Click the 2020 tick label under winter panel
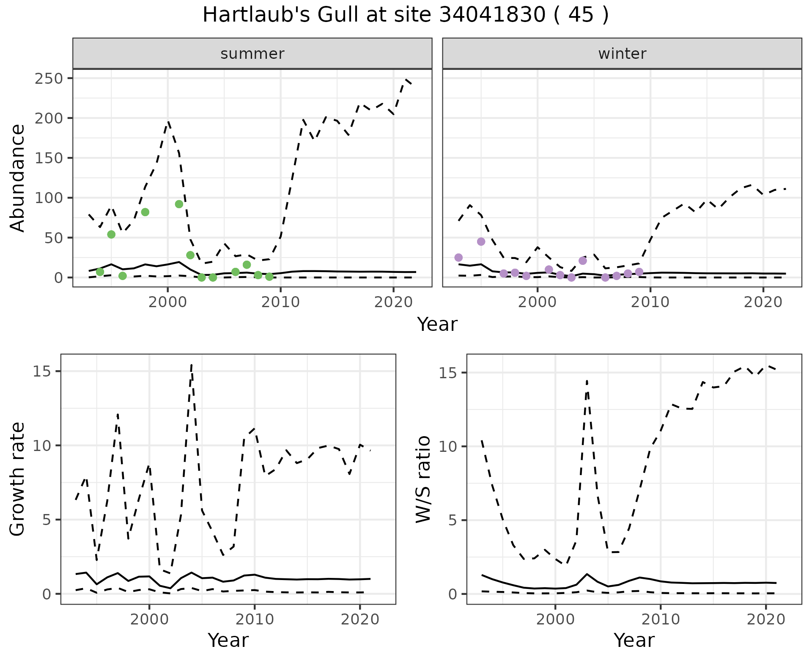812x660 pixels. [763, 302]
